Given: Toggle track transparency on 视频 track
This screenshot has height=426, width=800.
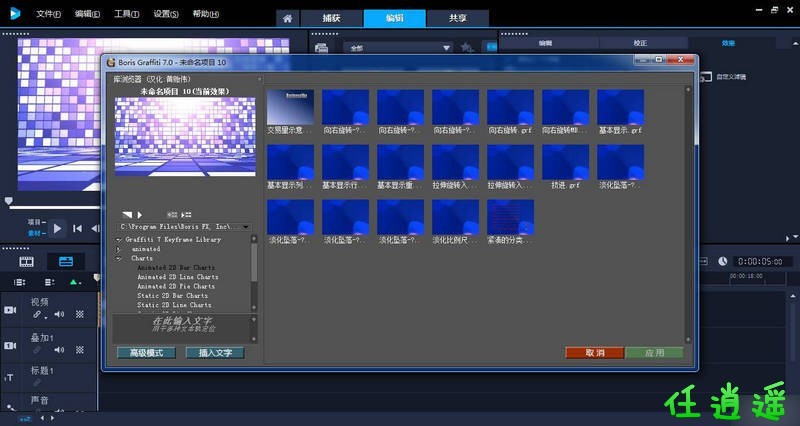Looking at the screenshot, I should click(80, 314).
